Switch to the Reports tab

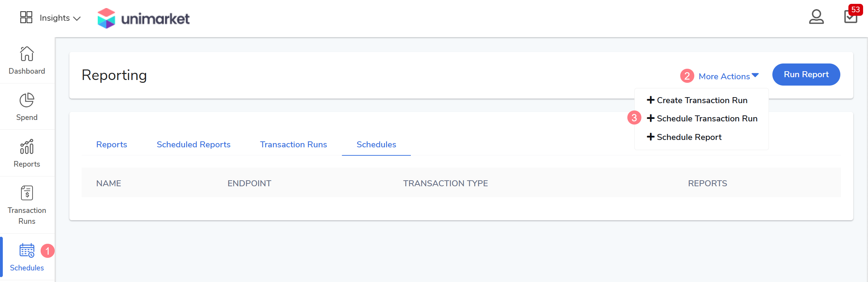111,145
